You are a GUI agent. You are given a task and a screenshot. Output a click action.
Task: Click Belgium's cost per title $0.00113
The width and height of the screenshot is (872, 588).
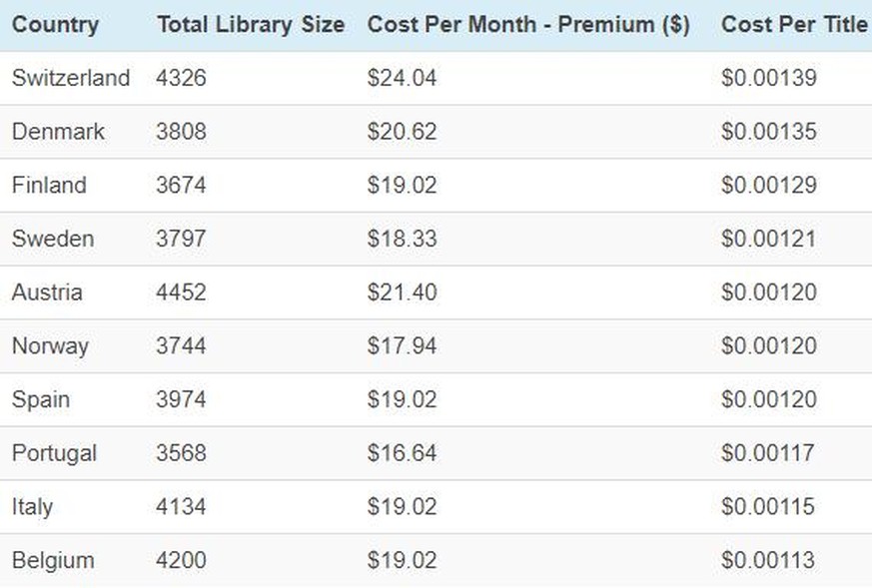(768, 560)
